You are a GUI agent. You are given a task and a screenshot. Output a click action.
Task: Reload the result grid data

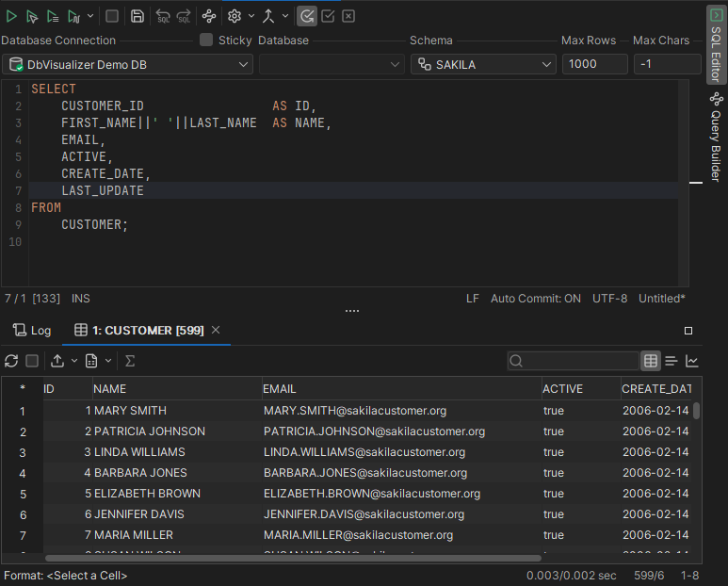coord(11,361)
